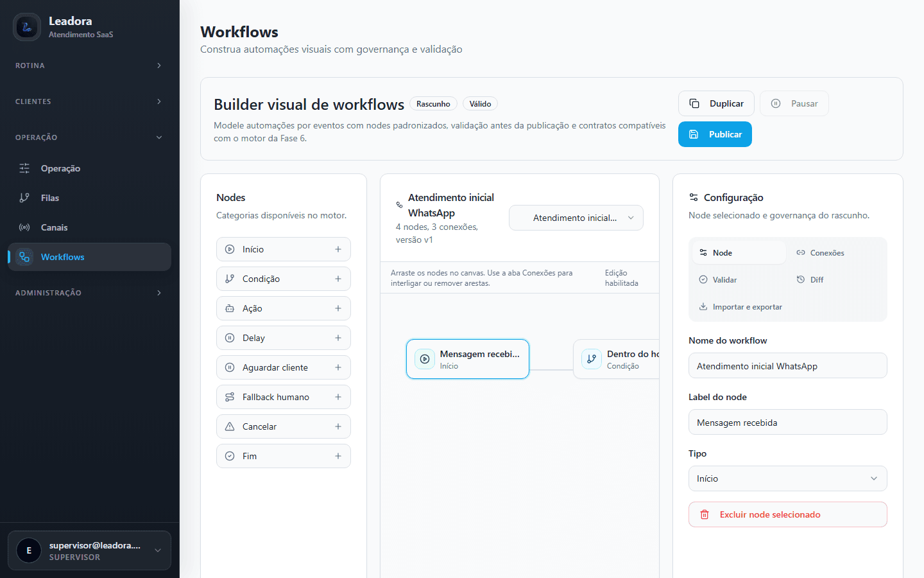The width and height of the screenshot is (924, 578).
Task: Open the Atendimento inicial workflow selector dropdown
Action: (x=576, y=218)
